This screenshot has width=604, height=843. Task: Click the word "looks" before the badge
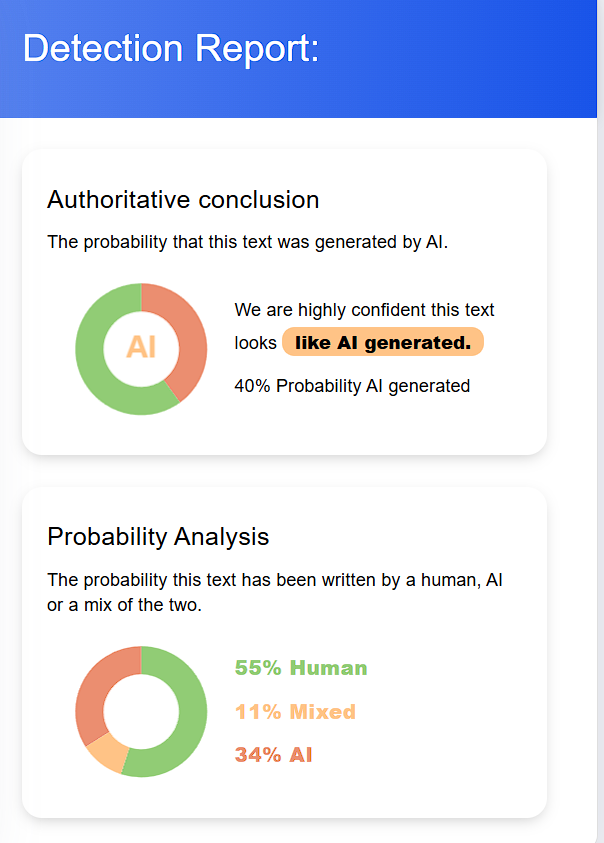click(x=255, y=342)
